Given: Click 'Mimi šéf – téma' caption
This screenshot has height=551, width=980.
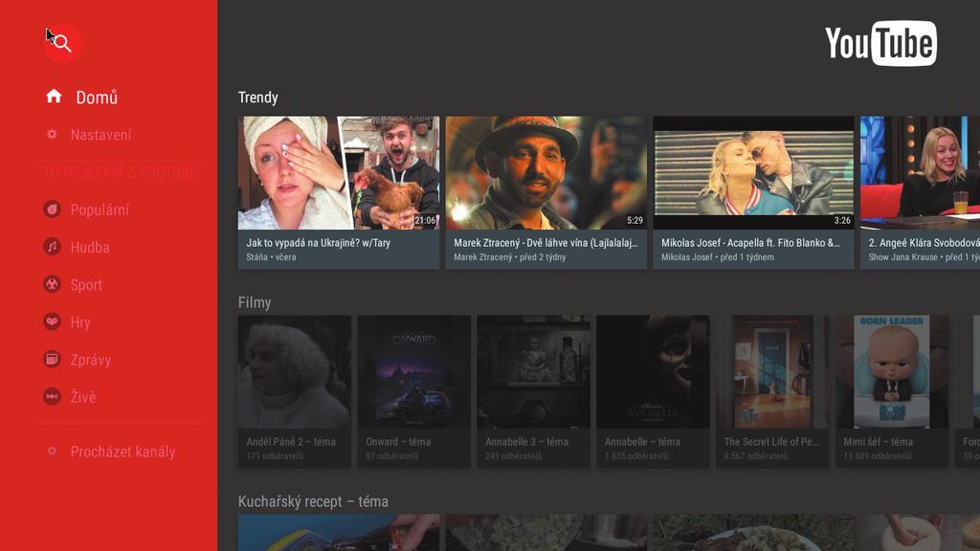Looking at the screenshot, I should pyautogui.click(x=879, y=442).
